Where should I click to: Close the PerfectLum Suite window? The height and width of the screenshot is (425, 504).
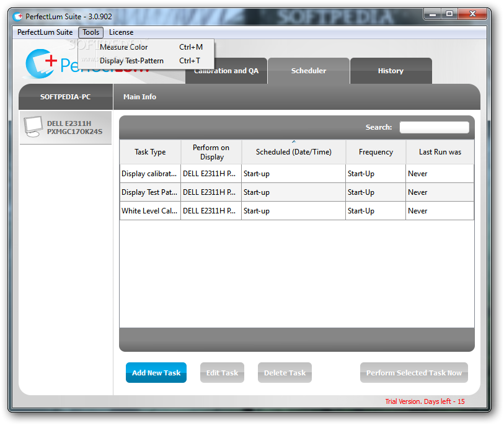coord(472,14)
